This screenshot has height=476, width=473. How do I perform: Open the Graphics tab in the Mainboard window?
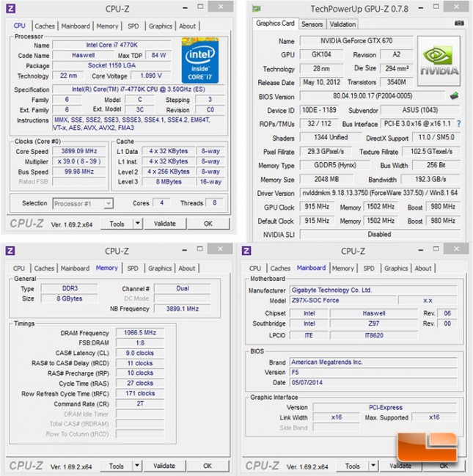[x=396, y=268]
